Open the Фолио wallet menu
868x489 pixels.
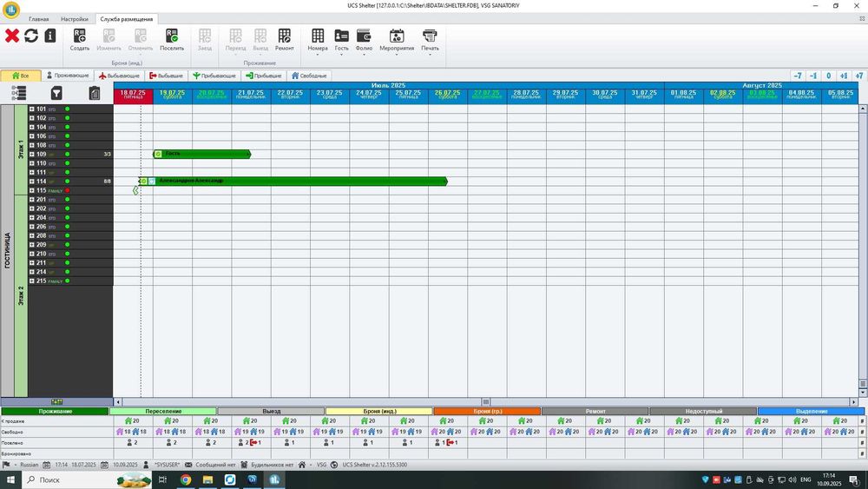364,41
